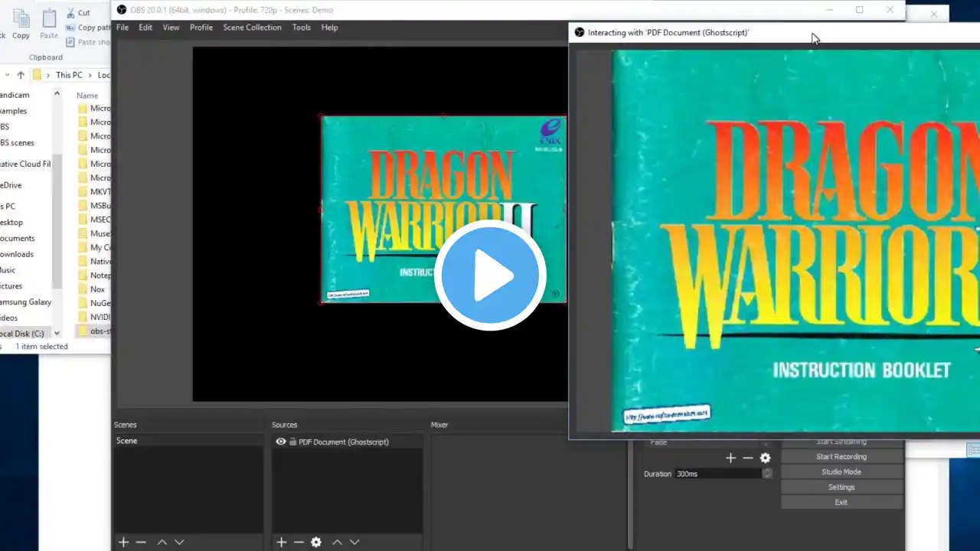This screenshot has height=551, width=980.
Task: Click the Exit button in OBS
Action: click(x=841, y=503)
